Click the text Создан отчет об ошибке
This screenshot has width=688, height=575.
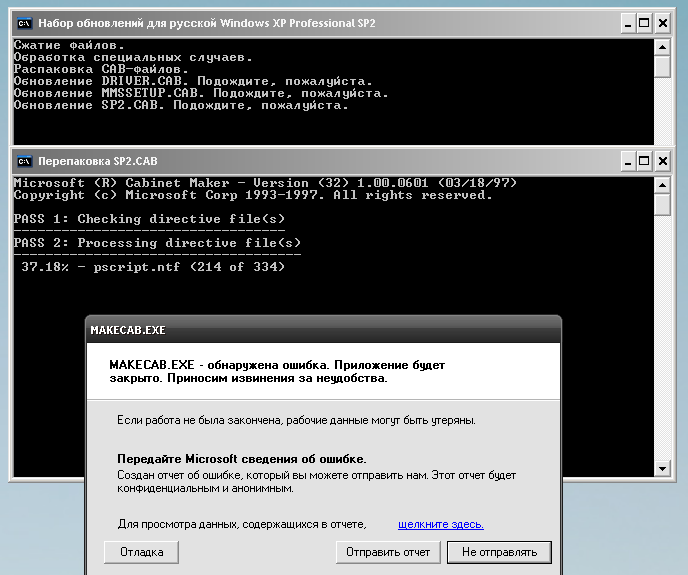[x=316, y=482]
